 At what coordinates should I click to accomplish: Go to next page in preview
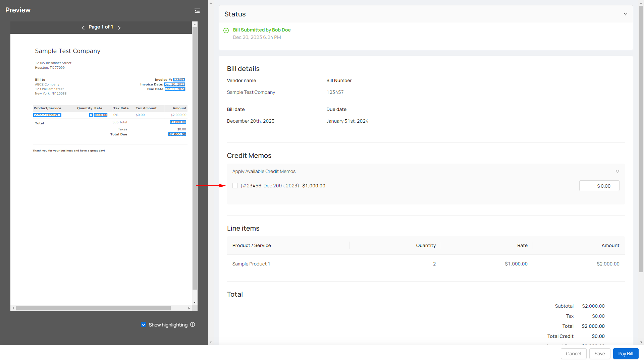119,27
